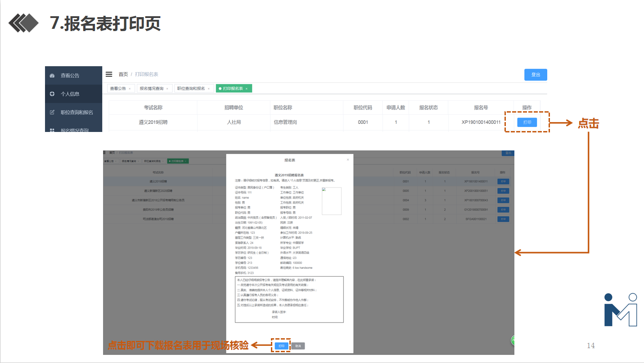Click the blue 登出 logout button

click(536, 75)
